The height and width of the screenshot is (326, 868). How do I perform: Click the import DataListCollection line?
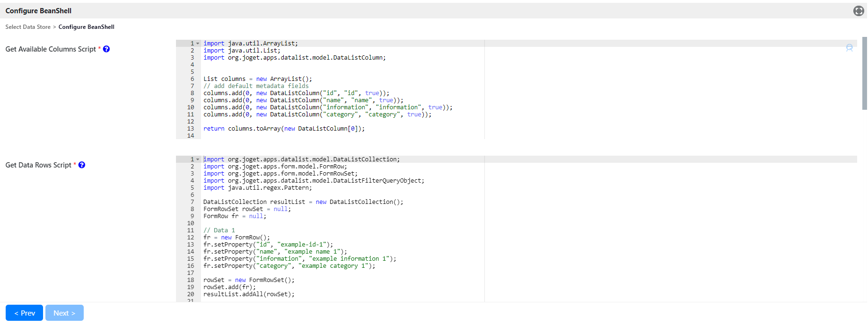click(301, 159)
